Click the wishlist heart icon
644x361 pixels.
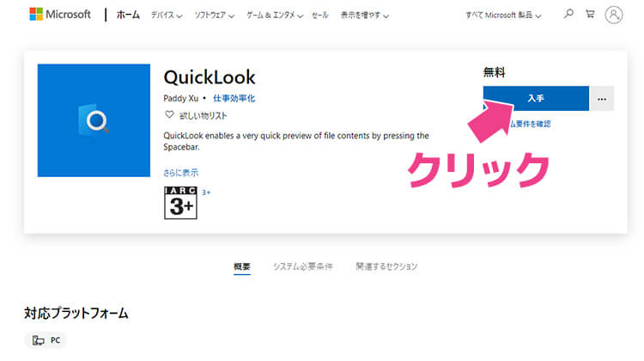click(169, 114)
